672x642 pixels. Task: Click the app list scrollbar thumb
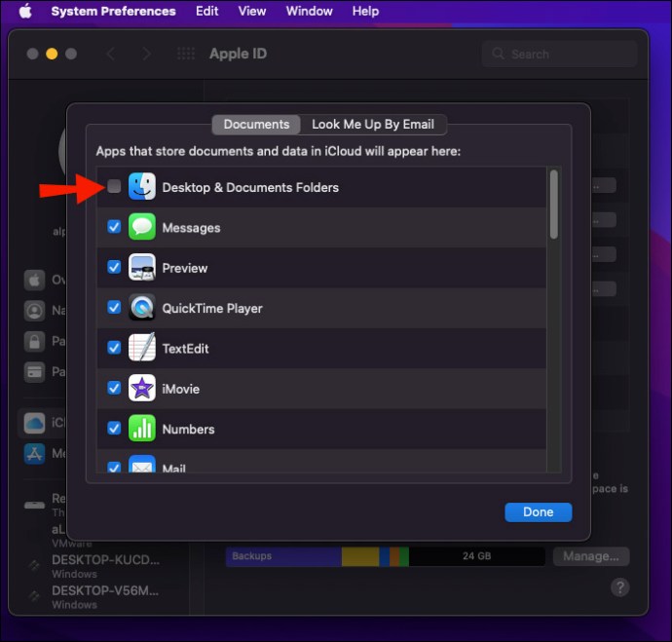click(x=554, y=204)
